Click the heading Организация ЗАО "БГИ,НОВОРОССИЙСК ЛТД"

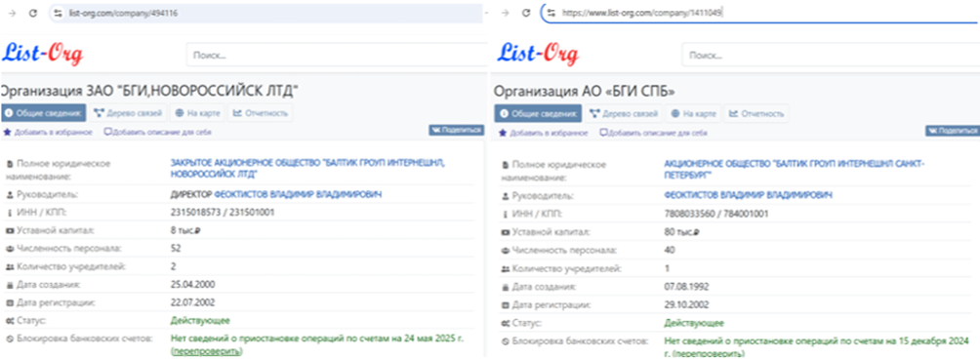click(150, 91)
